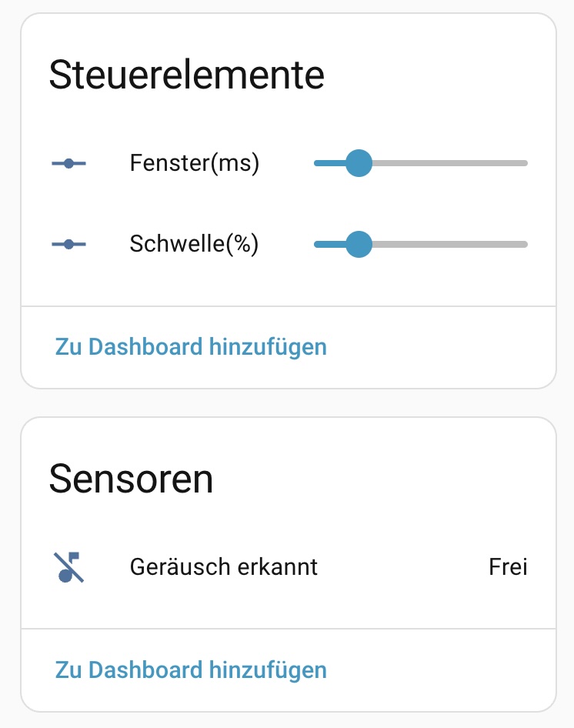Image resolution: width=574 pixels, height=728 pixels.
Task: Click the far right end of Schwelle(%) slider
Action: pyautogui.click(x=525, y=245)
